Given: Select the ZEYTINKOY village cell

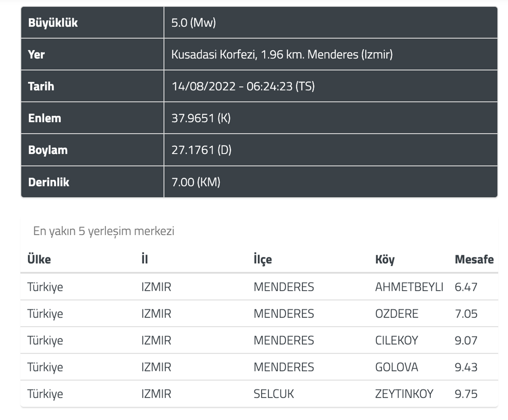Looking at the screenshot, I should click(x=404, y=394).
